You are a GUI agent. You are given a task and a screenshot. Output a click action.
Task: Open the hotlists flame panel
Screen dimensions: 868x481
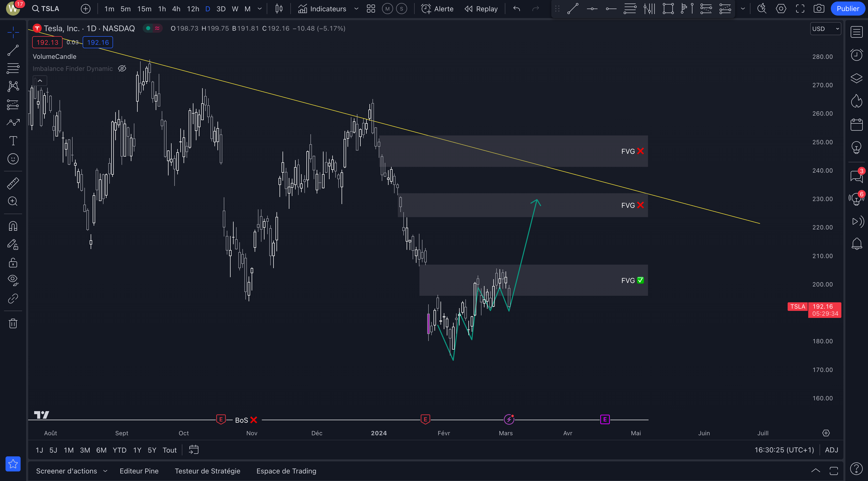click(856, 101)
